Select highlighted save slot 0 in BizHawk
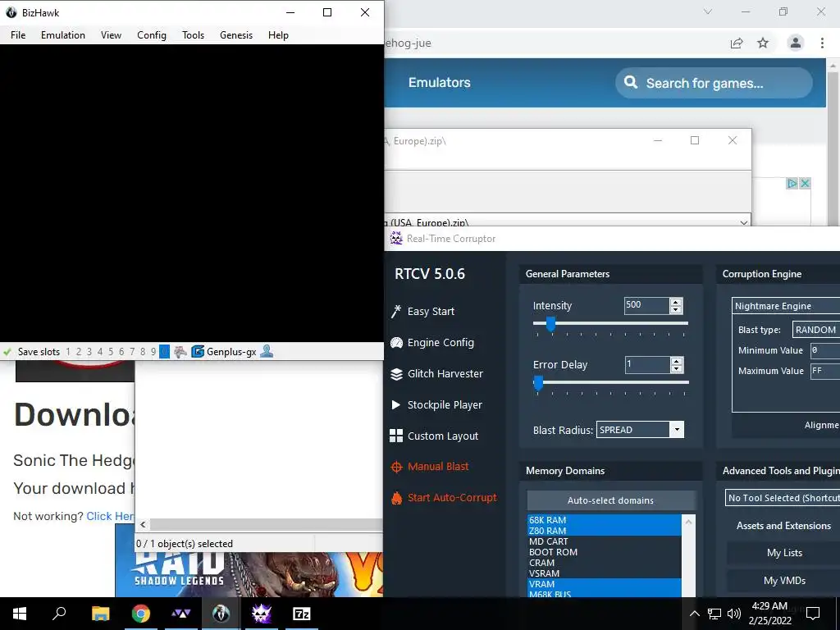The width and height of the screenshot is (840, 630). (x=164, y=352)
